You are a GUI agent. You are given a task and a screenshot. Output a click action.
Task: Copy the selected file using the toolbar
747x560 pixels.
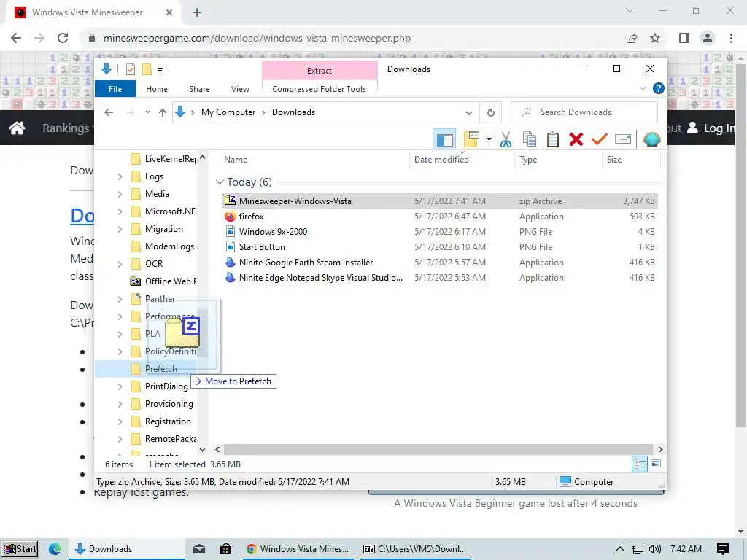tap(530, 139)
